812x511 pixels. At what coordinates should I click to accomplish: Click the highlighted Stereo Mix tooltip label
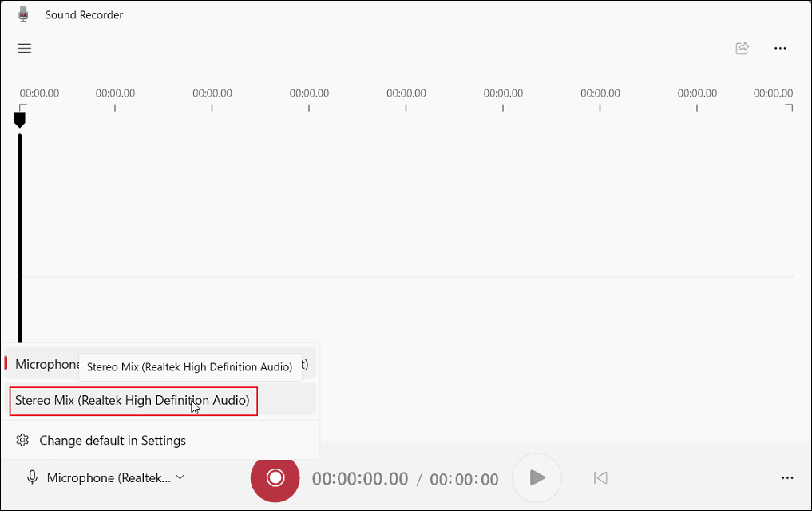tap(189, 366)
